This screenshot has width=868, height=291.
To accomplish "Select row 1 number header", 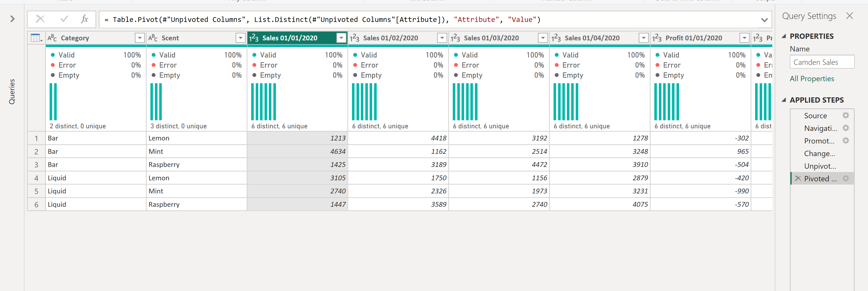I will 36,138.
